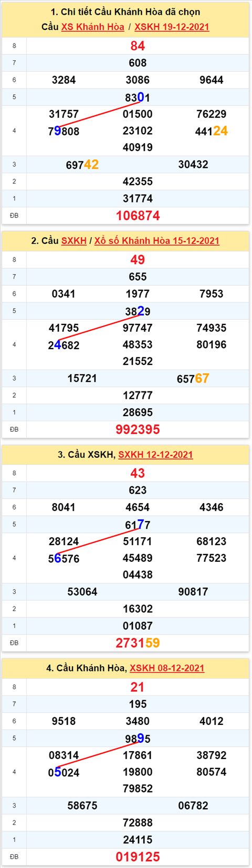Click prize 3 number 65767

[x=193, y=378]
